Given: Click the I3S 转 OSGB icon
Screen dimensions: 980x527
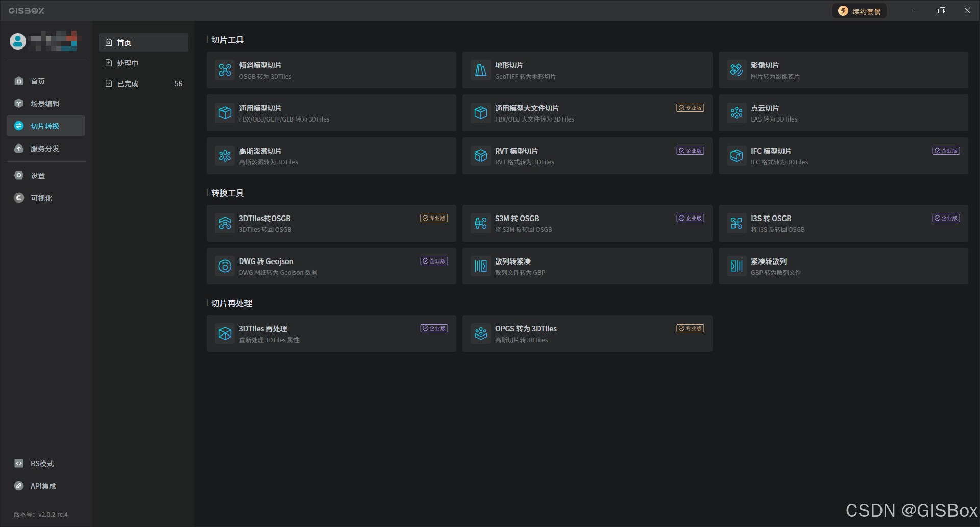Looking at the screenshot, I should click(737, 223).
